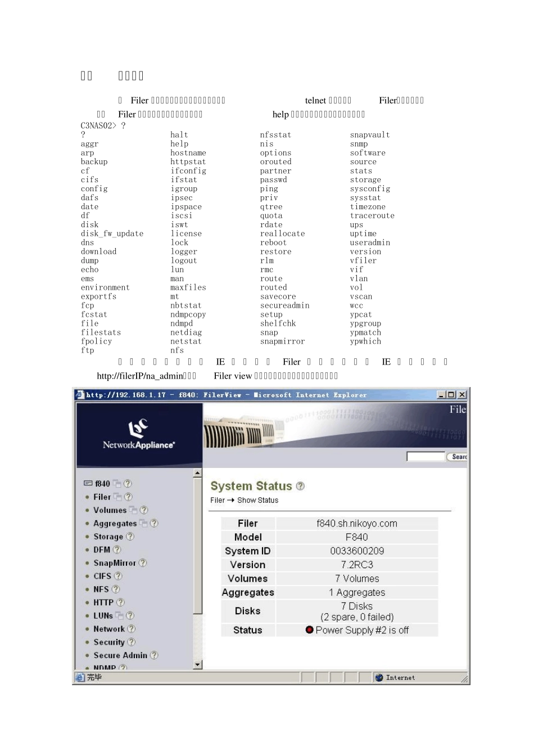Click the sidebar scrollbar up arrow
This screenshot has width=534, height=756.
click(197, 473)
